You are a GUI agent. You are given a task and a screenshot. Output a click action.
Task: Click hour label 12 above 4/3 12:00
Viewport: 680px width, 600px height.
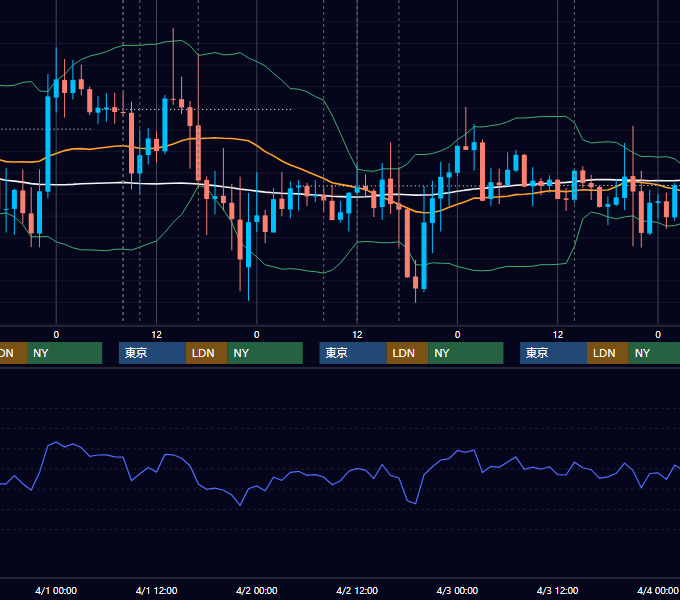coord(558,335)
